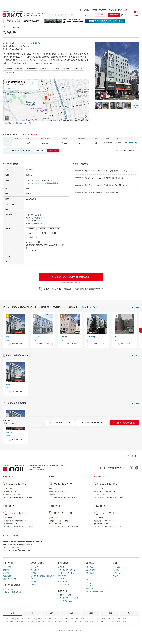Open Directions in the map
The image size is (142, 644).
pos(33,83)
